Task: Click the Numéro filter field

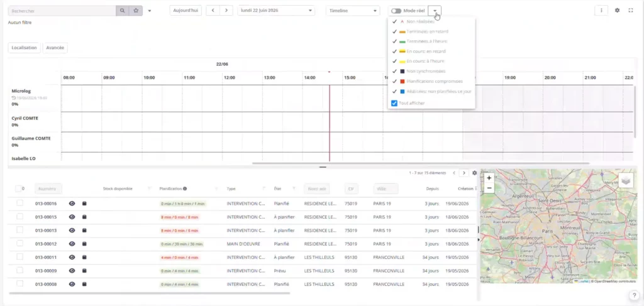Action: click(48, 189)
